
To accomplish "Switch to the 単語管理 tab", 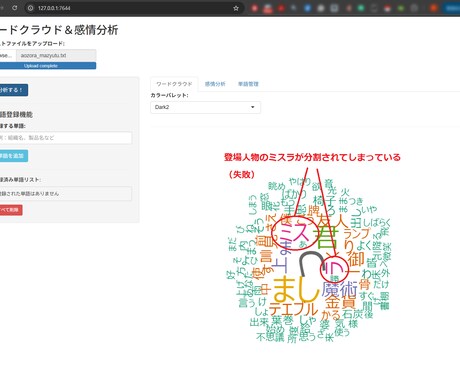I will 248,84.
